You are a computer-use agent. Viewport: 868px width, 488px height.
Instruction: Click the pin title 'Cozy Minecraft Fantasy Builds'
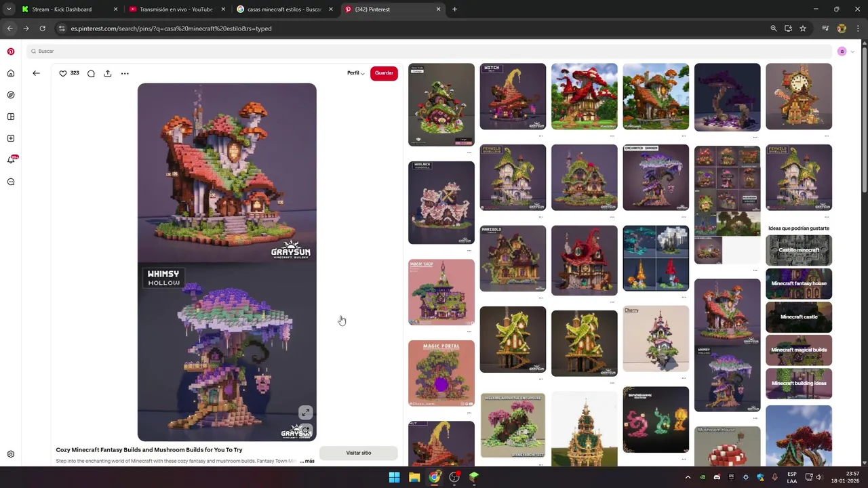pyautogui.click(x=149, y=450)
